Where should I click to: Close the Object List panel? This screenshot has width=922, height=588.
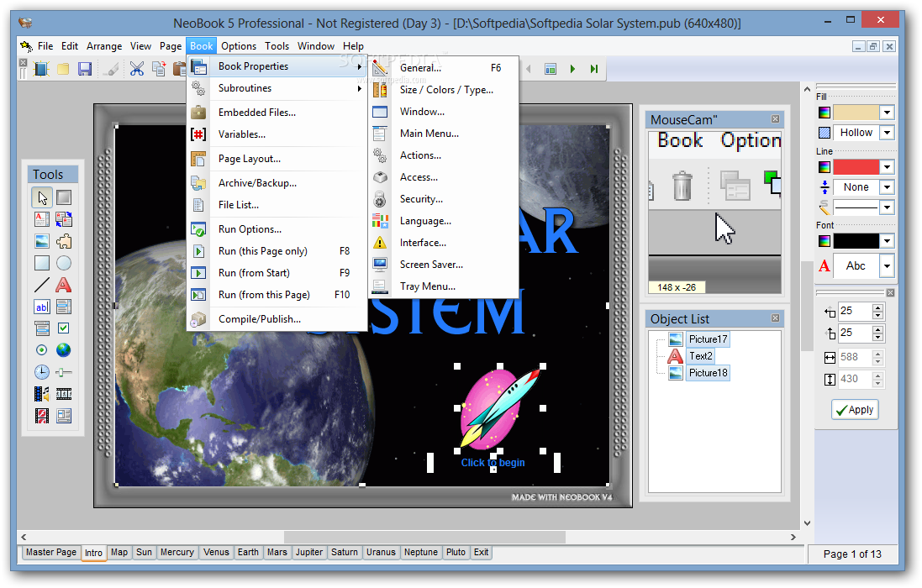point(776,318)
